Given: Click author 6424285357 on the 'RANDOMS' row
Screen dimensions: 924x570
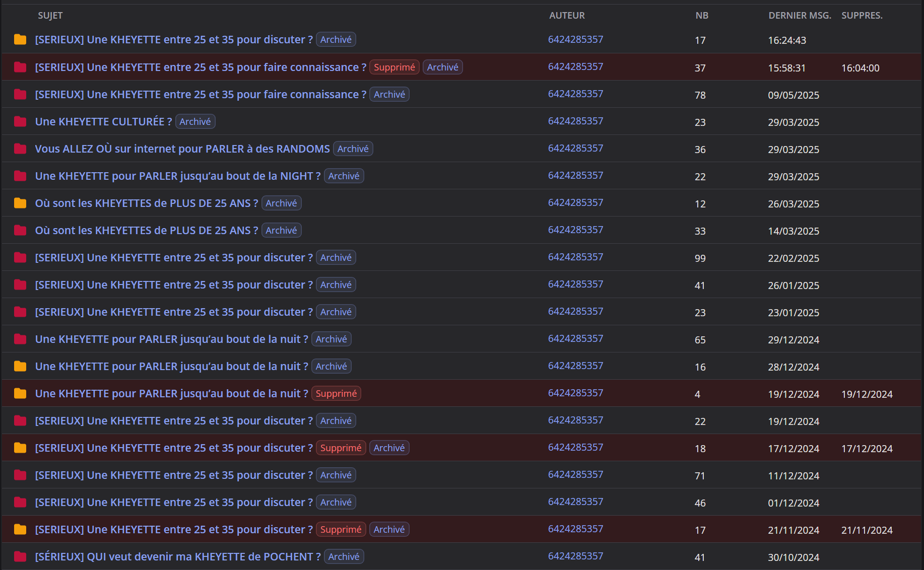Looking at the screenshot, I should click(575, 148).
